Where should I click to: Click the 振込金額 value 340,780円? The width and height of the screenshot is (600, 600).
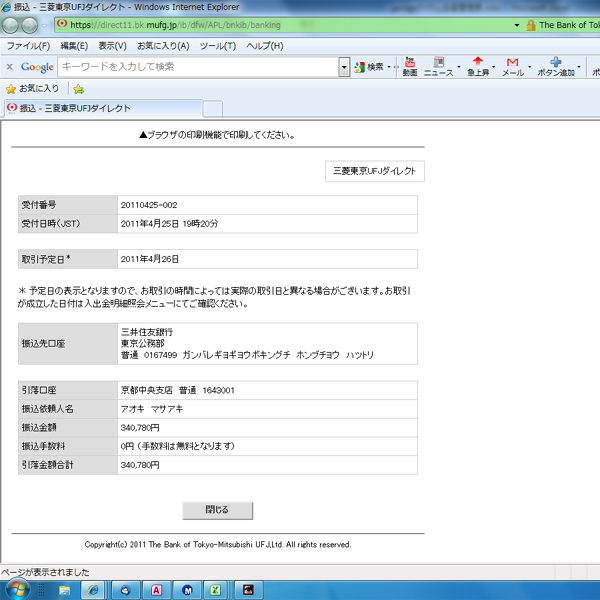(x=140, y=428)
